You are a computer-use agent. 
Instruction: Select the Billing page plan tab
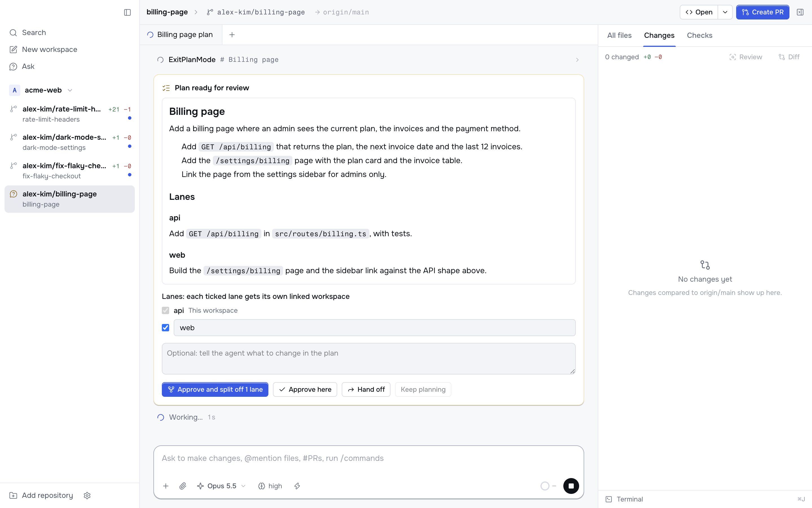[x=181, y=35]
